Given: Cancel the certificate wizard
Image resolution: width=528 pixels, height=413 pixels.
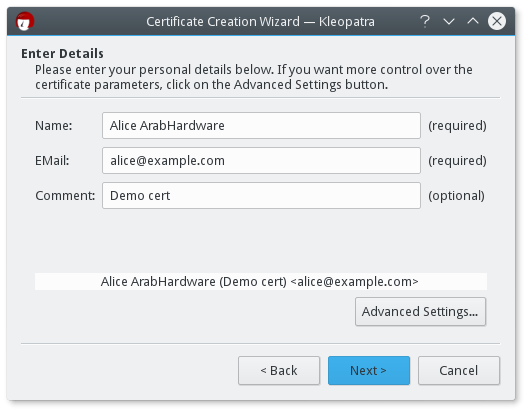Looking at the screenshot, I should tap(459, 371).
